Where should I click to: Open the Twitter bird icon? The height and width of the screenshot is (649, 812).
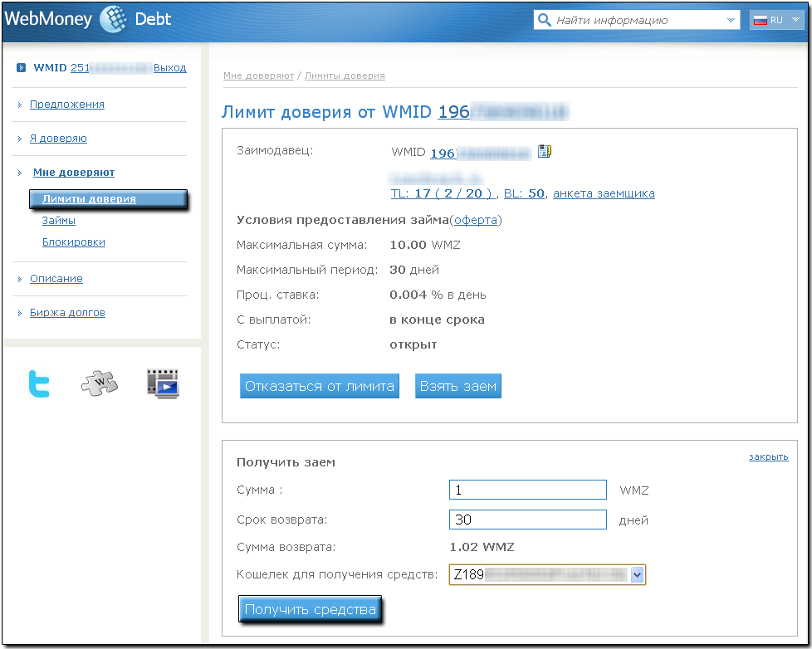(39, 383)
